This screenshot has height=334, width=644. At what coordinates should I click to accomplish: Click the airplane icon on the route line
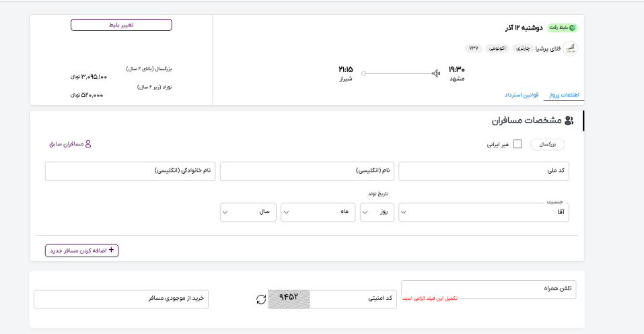click(436, 73)
